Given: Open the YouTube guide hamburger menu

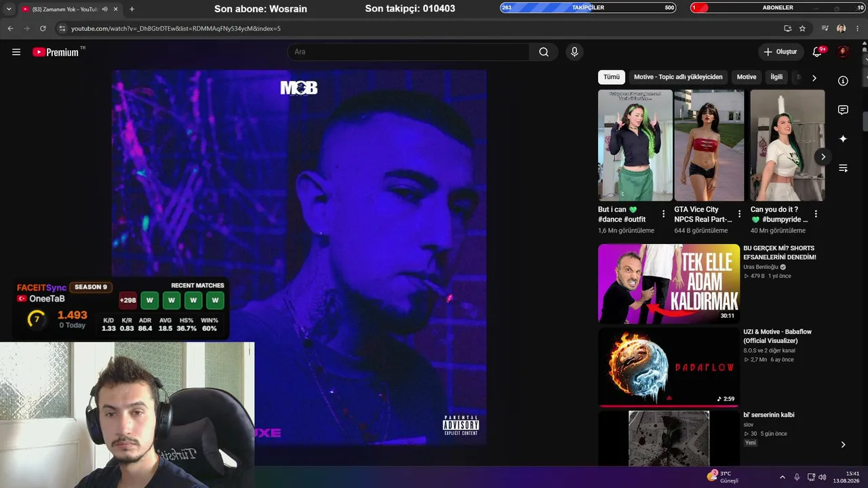Looking at the screenshot, I should click(x=16, y=52).
